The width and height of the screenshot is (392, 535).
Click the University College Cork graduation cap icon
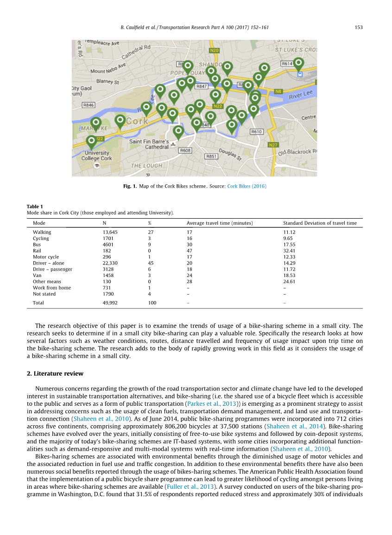96,165
